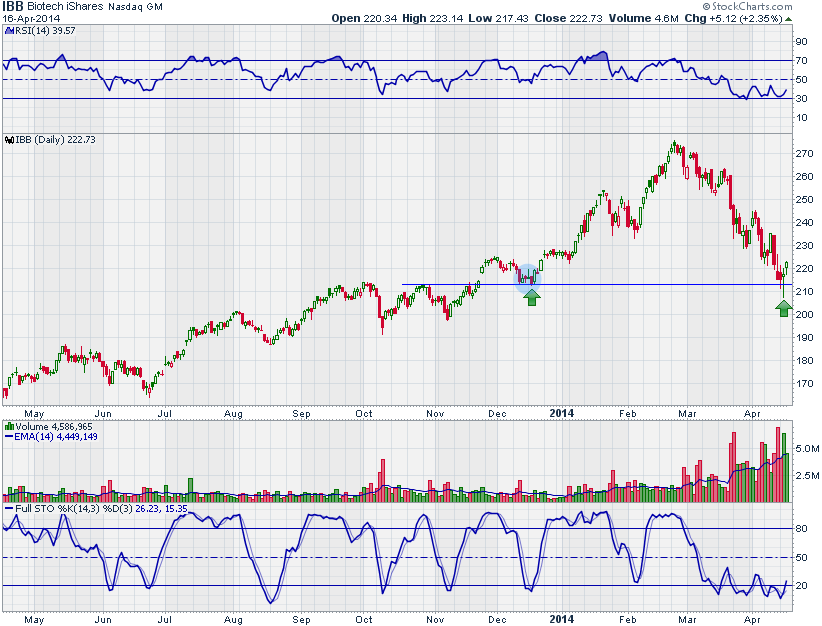822x626 pixels.
Task: Click the 30 oversold level on RSI axis
Action: click(802, 99)
